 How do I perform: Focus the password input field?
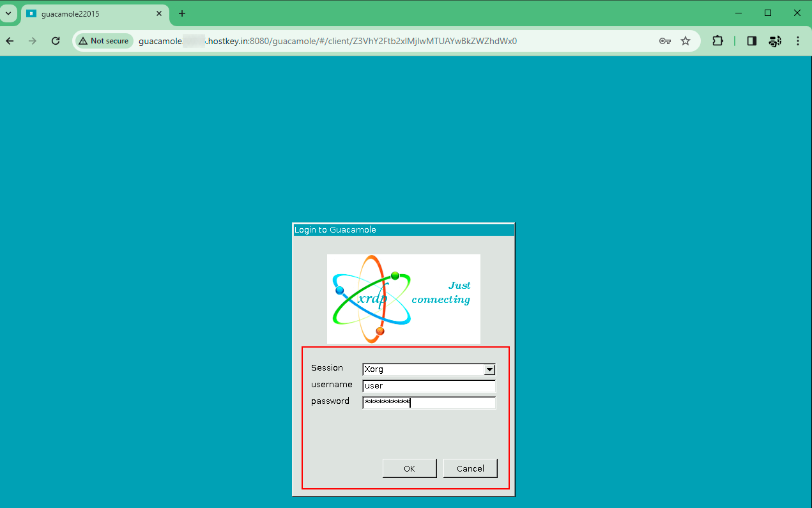click(x=429, y=403)
